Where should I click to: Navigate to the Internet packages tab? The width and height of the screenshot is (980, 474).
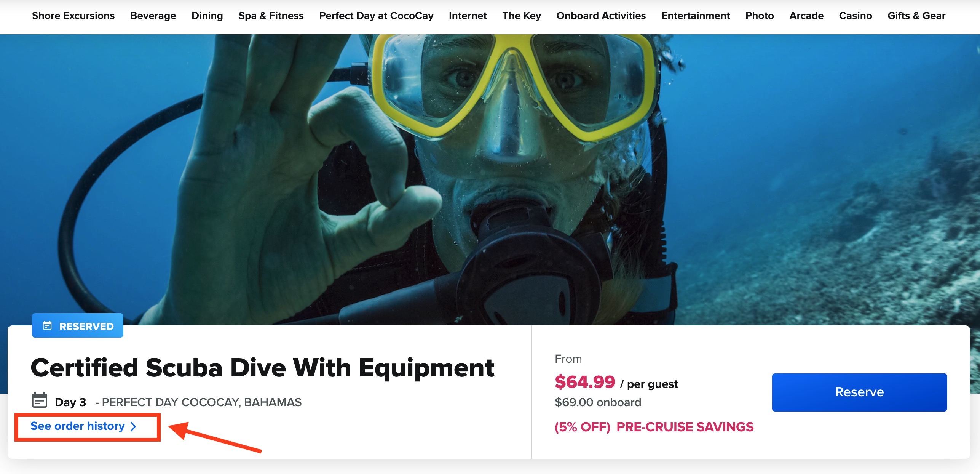[x=468, y=16]
